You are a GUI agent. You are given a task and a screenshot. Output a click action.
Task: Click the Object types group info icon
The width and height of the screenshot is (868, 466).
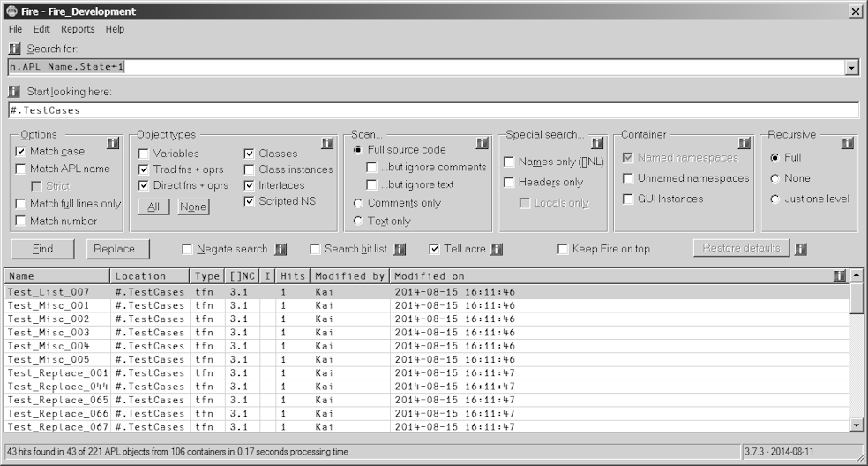click(x=328, y=144)
